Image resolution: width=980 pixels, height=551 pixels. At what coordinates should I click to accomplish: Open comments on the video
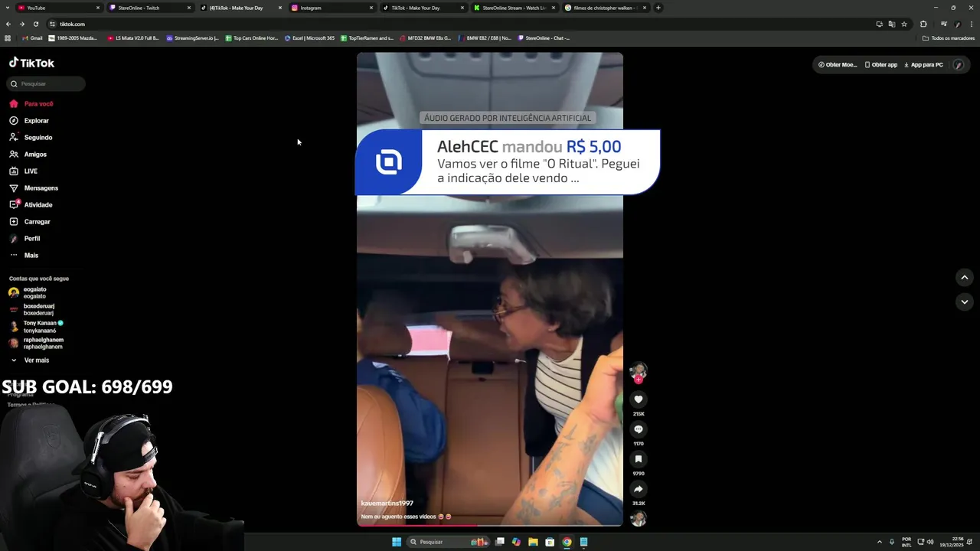[638, 429]
